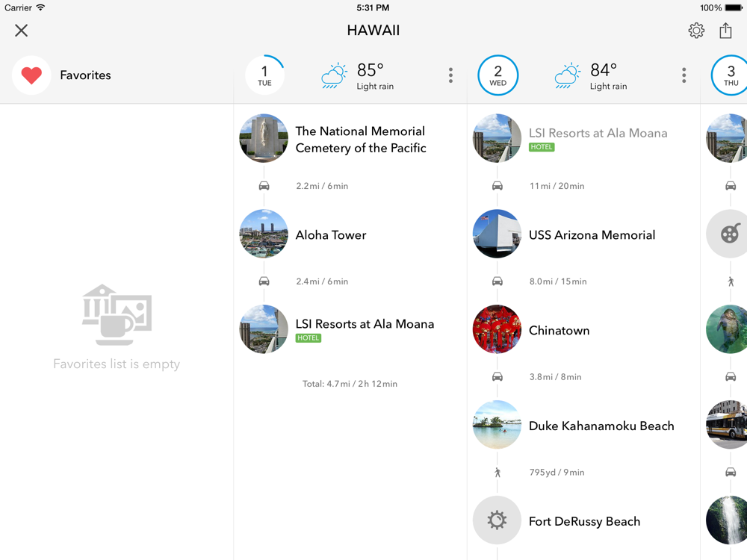747x560 pixels.
Task: Select Duke Kahanamoku Beach title
Action: pos(601,426)
